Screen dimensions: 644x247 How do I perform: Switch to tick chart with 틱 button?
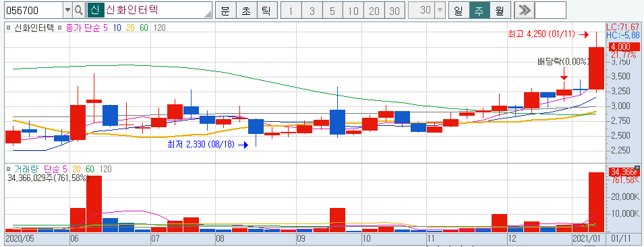point(266,11)
